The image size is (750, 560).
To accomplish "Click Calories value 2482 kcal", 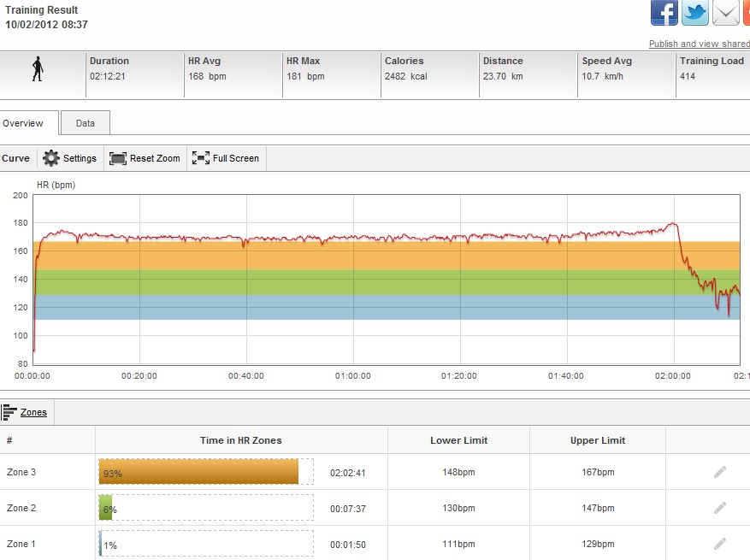I will 406,76.
